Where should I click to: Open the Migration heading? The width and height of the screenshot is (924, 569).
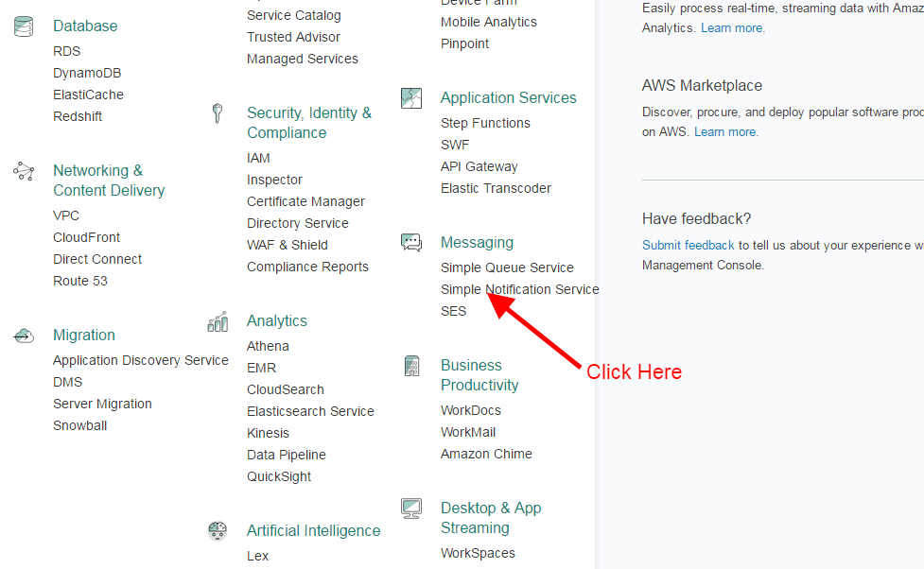point(84,336)
